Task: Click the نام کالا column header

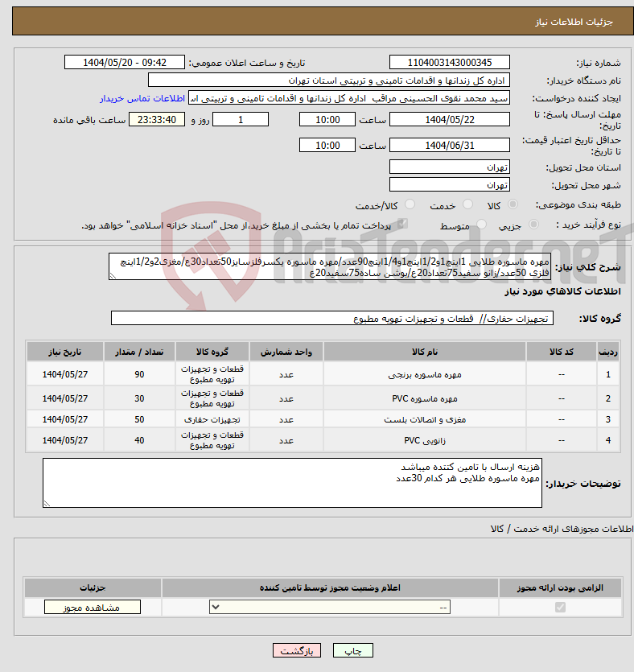Action: click(425, 352)
